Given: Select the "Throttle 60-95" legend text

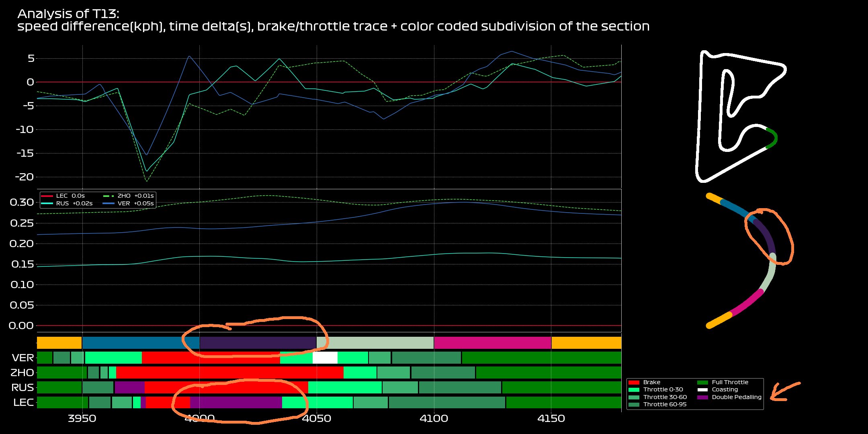Looking at the screenshot, I should (x=665, y=404).
